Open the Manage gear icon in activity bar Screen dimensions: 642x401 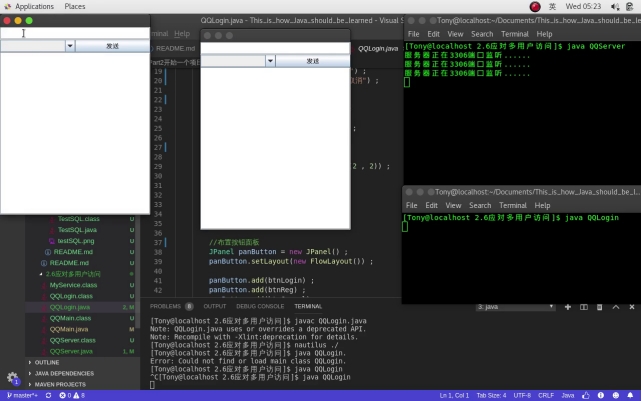[12, 378]
